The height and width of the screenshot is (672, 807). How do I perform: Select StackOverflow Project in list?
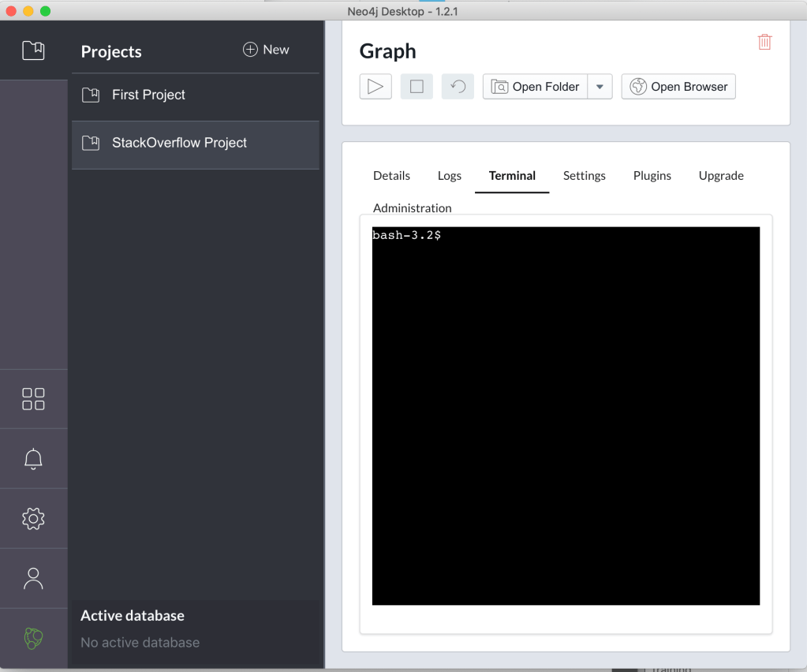pos(179,143)
